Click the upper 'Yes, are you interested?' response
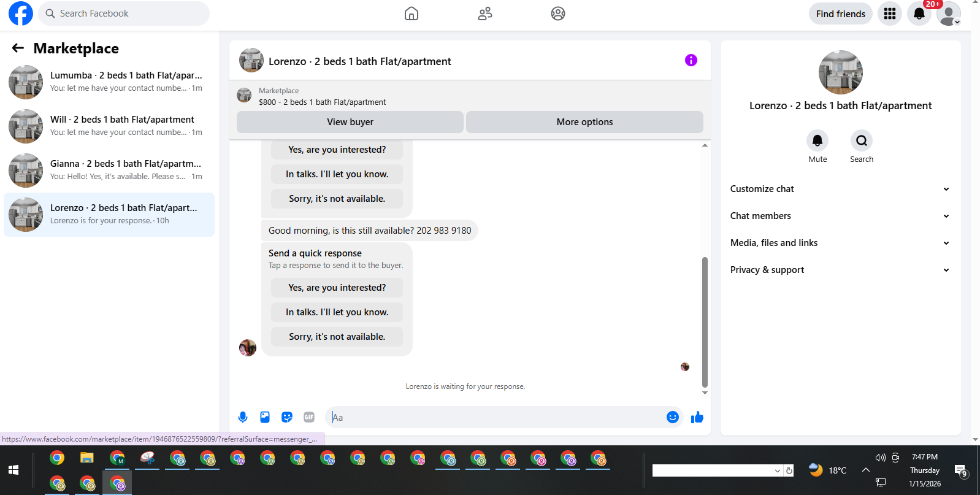This screenshot has width=980, height=495. (337, 150)
